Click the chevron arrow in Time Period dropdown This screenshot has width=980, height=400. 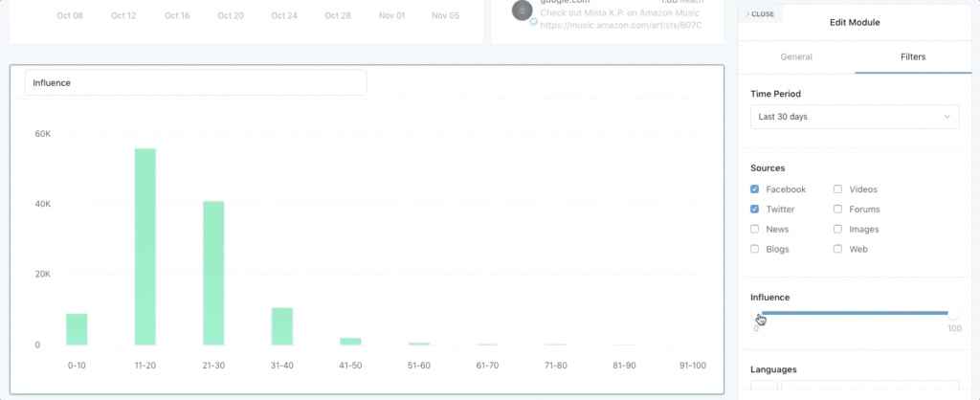click(x=947, y=117)
